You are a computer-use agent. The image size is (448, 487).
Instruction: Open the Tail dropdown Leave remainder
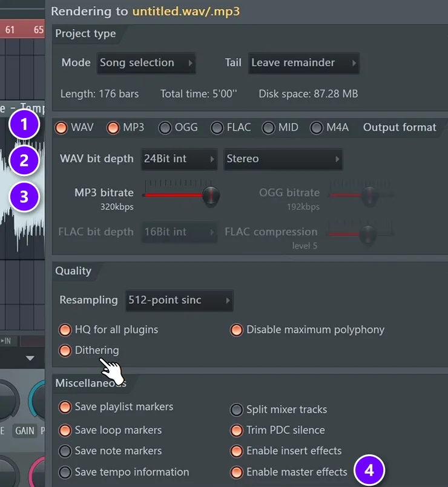[x=304, y=63]
